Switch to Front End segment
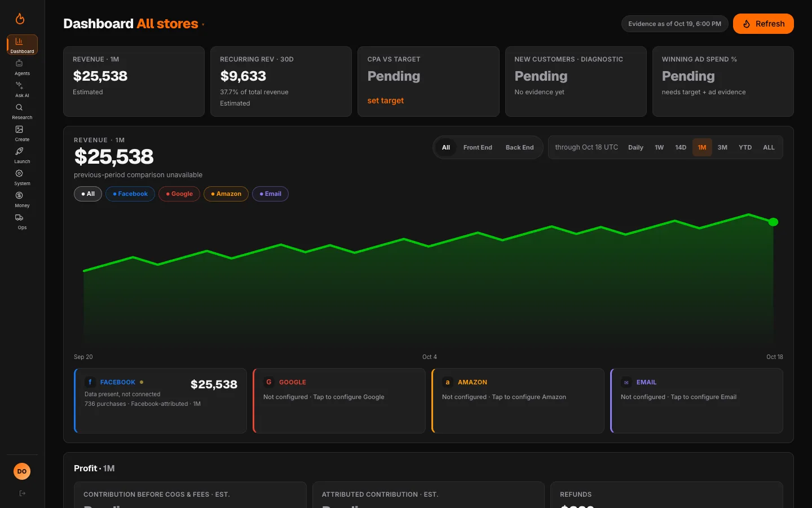 coord(478,147)
